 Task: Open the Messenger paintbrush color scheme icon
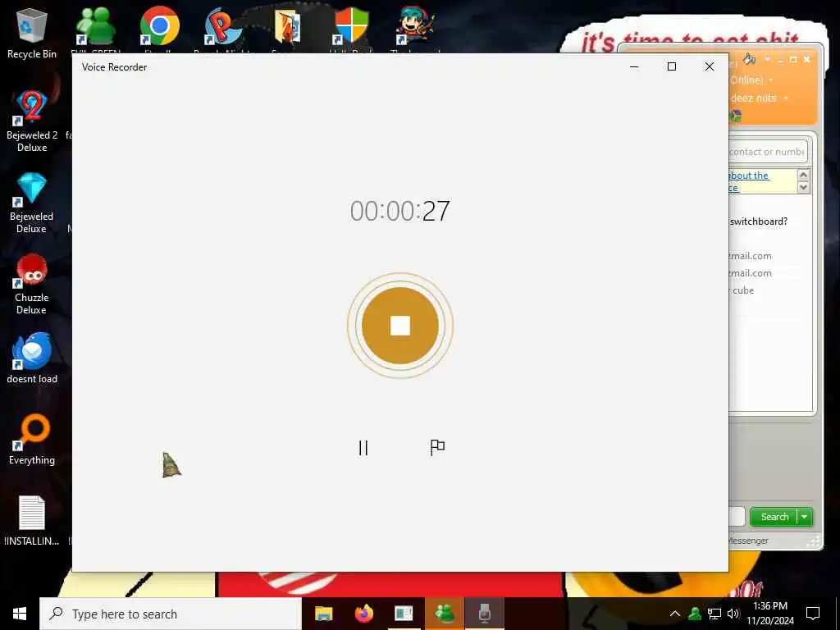click(x=750, y=59)
